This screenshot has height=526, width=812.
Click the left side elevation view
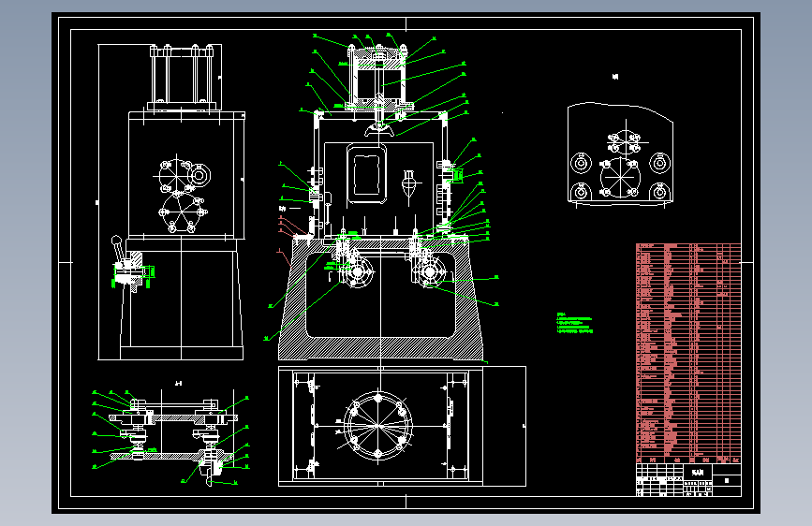click(170, 202)
